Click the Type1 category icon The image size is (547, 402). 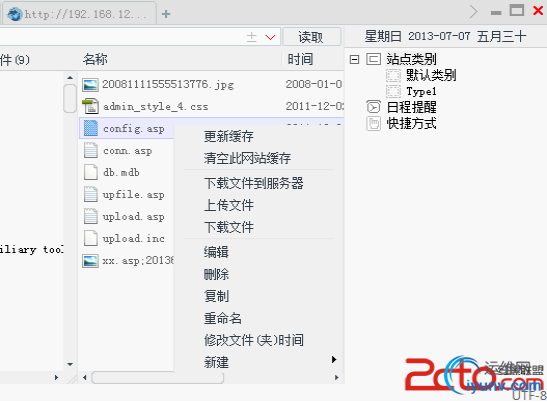pyautogui.click(x=393, y=91)
